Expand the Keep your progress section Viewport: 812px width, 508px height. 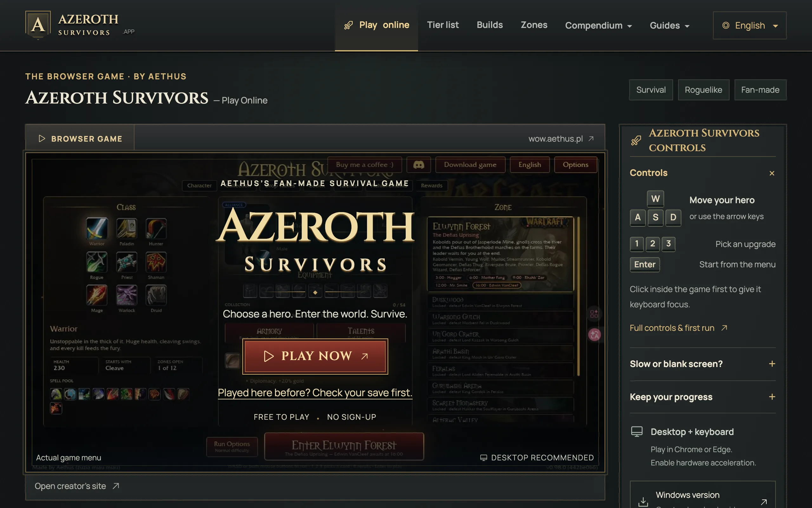(772, 397)
